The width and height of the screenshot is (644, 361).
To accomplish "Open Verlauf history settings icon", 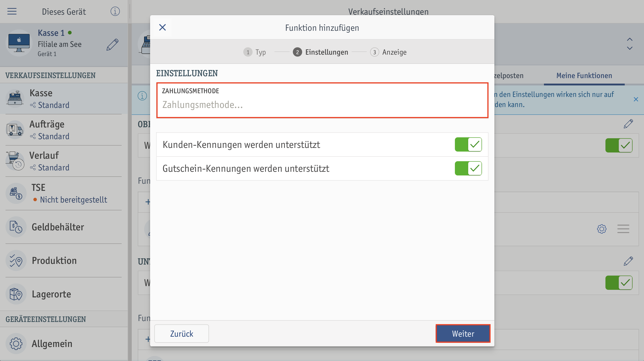I will tap(15, 161).
